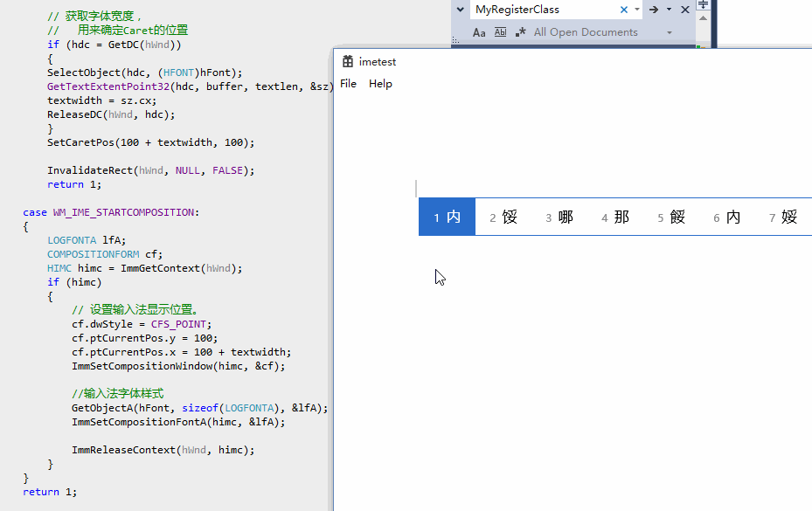Select IME candidate 3 哪
The height and width of the screenshot is (511, 812).
(x=559, y=217)
